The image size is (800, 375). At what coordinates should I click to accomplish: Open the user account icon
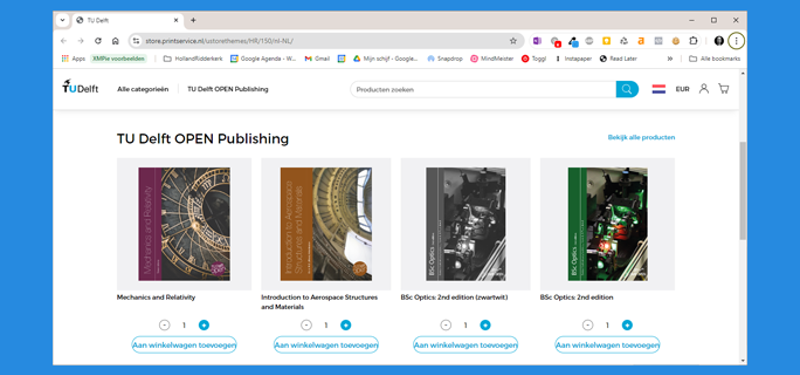(x=704, y=89)
